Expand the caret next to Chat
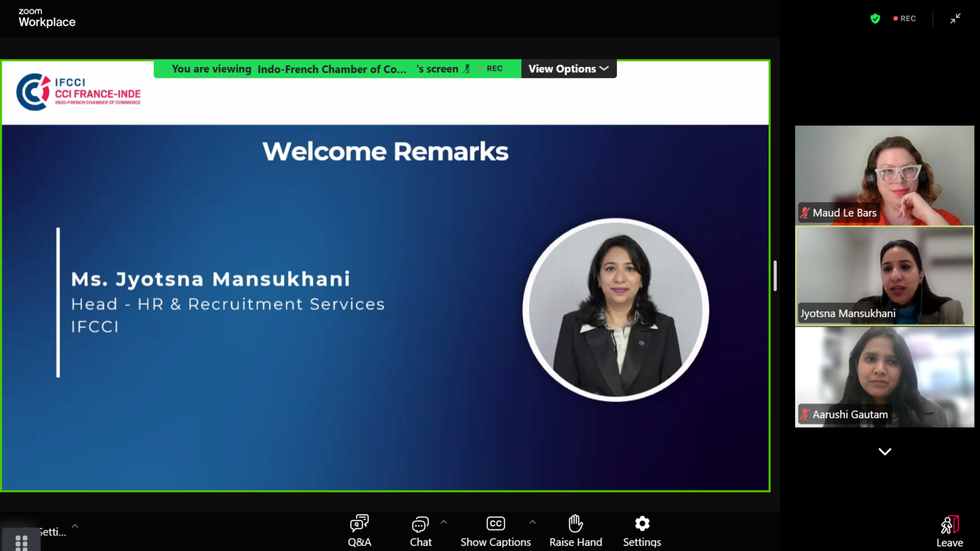The height and width of the screenshot is (551, 980). click(x=444, y=522)
